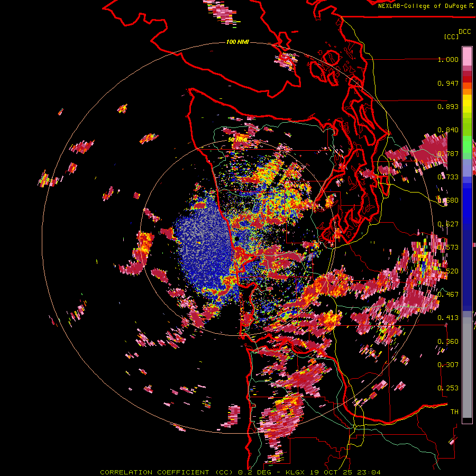This screenshot has width=476, height=476.
Task: Click the black radar site dot at center
Action: [x=237, y=239]
